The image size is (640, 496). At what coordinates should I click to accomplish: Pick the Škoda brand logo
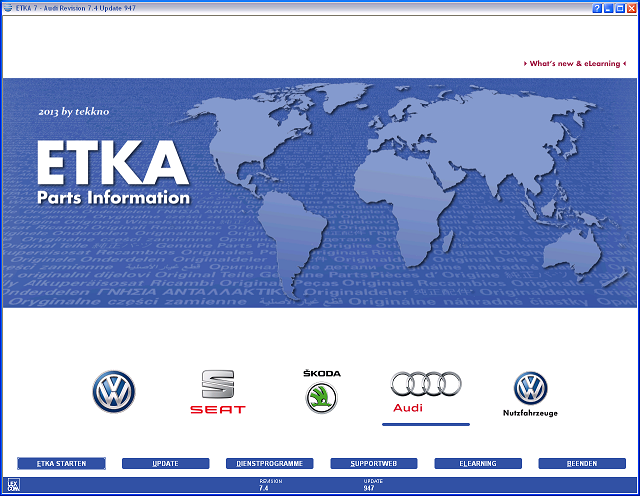pyautogui.click(x=322, y=391)
